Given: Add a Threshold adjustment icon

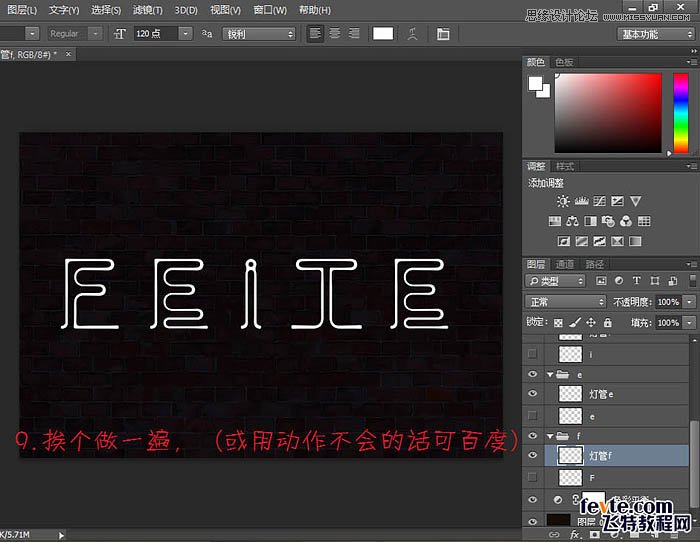Looking at the screenshot, I should [600, 242].
